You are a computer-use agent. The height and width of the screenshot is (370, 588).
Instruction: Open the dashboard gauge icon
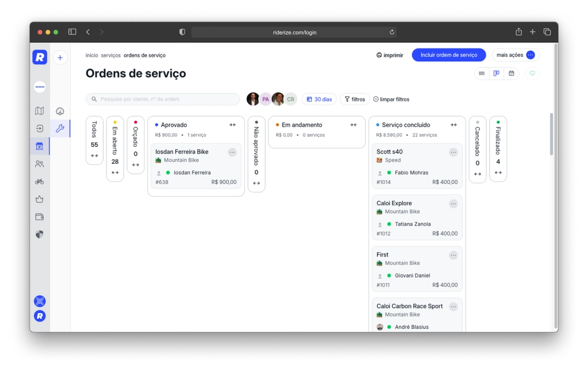click(x=60, y=111)
